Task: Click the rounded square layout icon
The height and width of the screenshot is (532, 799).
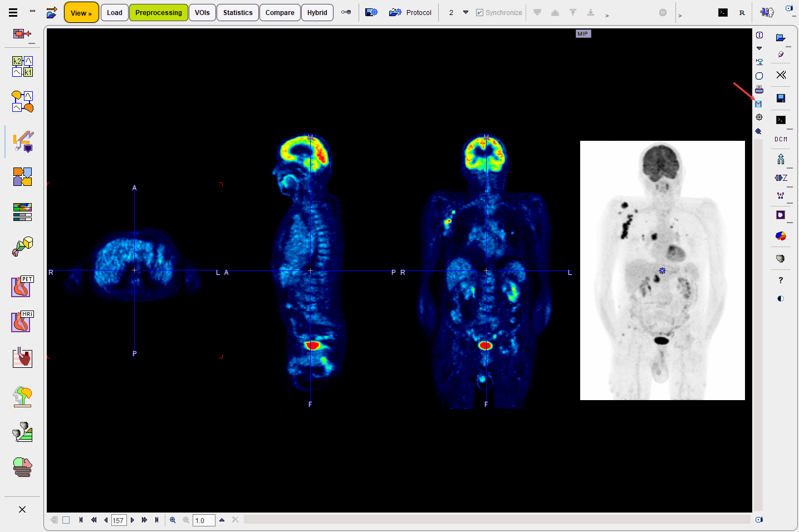Action: click(759, 76)
